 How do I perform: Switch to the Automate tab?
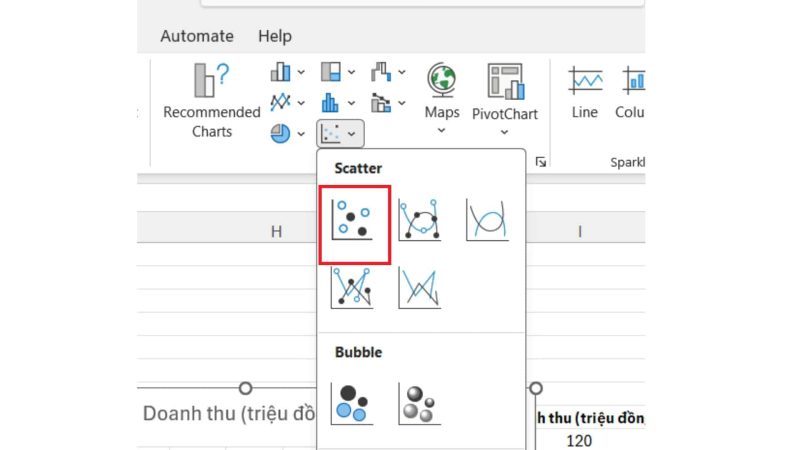[x=197, y=36]
